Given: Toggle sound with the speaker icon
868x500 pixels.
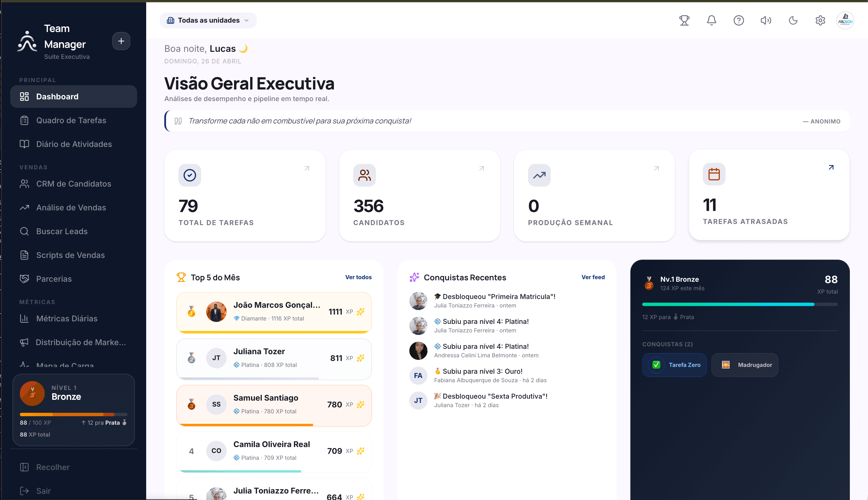Looking at the screenshot, I should point(766,21).
